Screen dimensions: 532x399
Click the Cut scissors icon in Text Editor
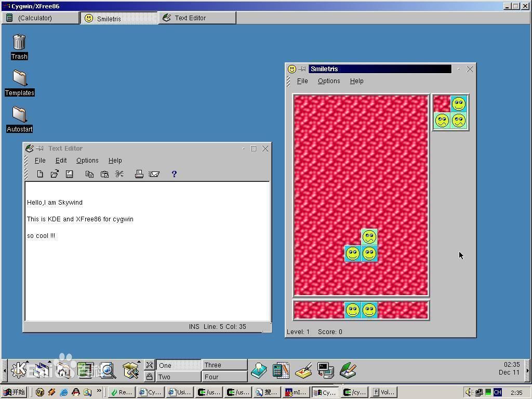(x=119, y=174)
